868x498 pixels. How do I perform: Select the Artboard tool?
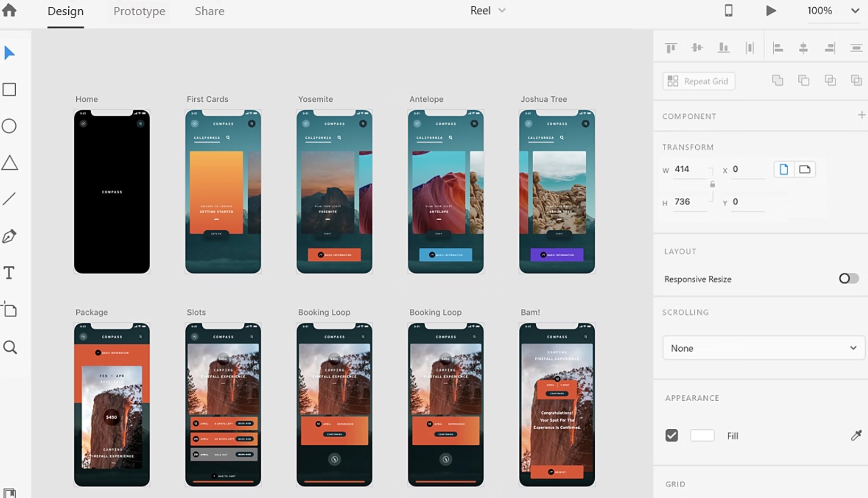point(9,309)
